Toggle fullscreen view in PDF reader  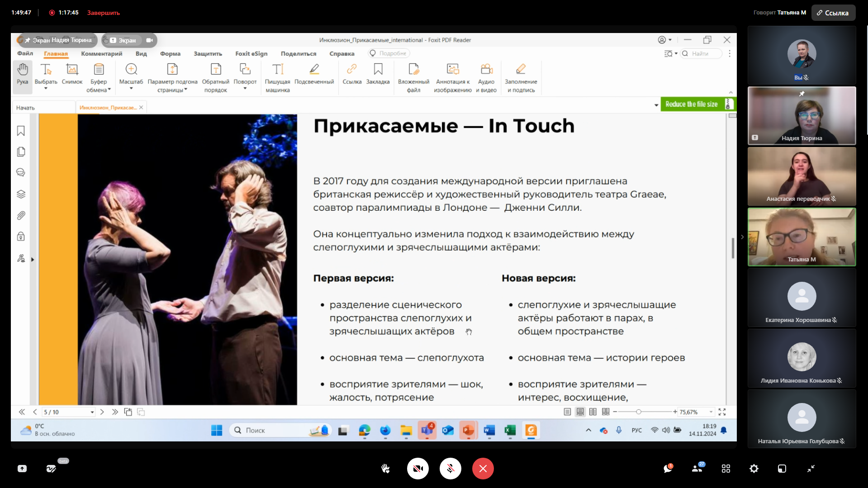722,412
